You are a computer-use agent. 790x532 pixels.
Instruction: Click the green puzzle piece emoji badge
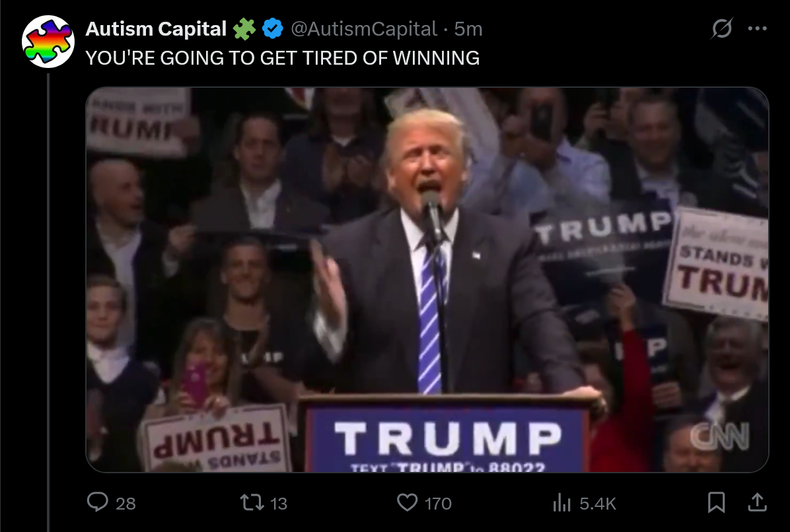tap(244, 28)
